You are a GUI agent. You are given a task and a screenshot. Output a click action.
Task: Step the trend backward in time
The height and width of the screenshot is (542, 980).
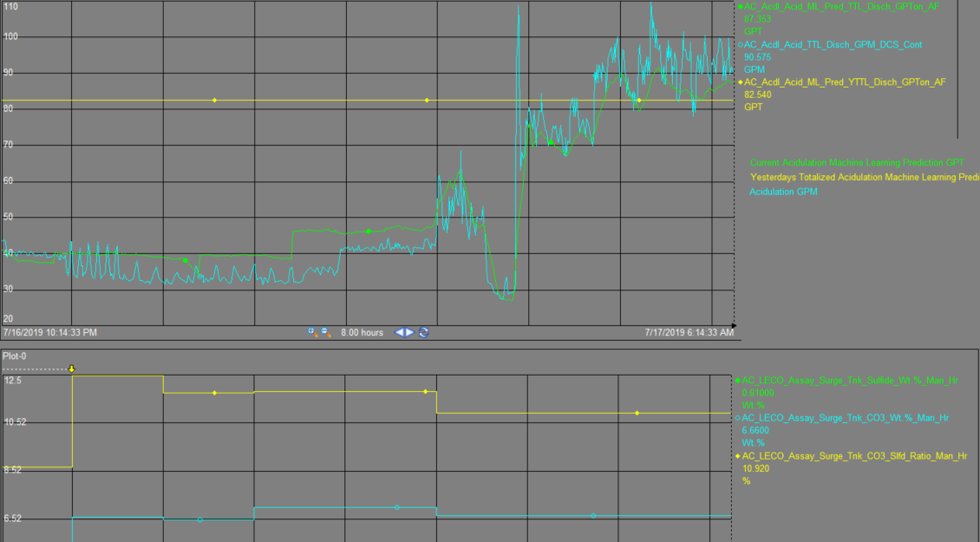(400, 333)
